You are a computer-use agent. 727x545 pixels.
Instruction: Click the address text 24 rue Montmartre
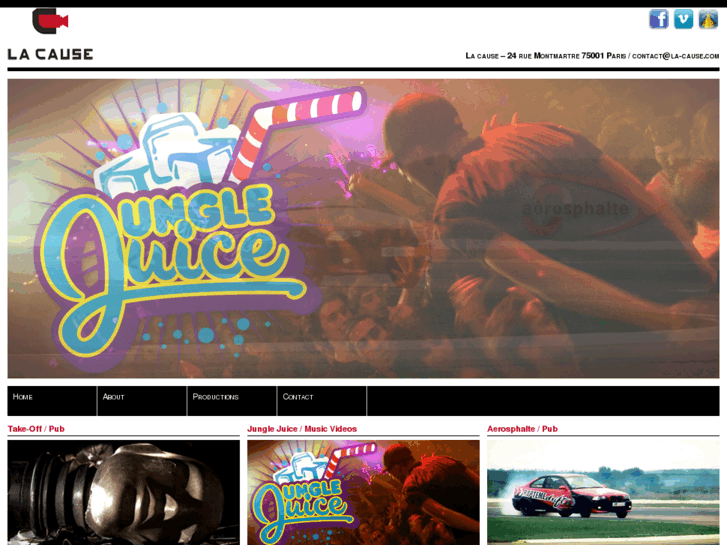543,56
